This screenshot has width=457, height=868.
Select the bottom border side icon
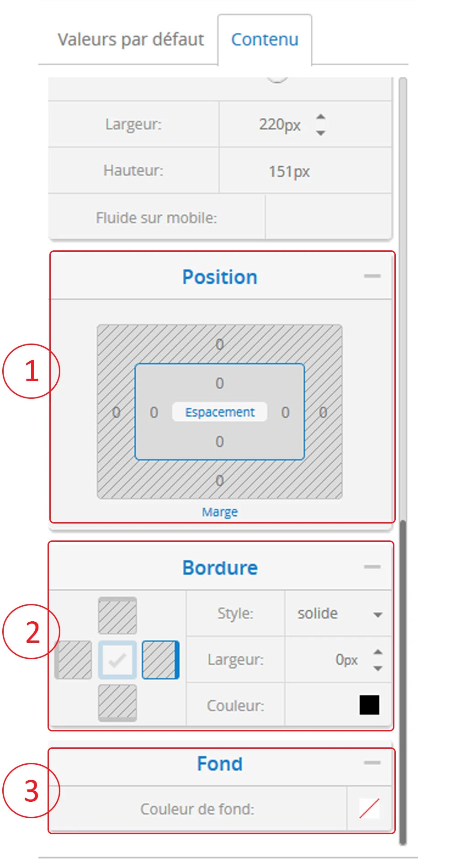point(117,703)
